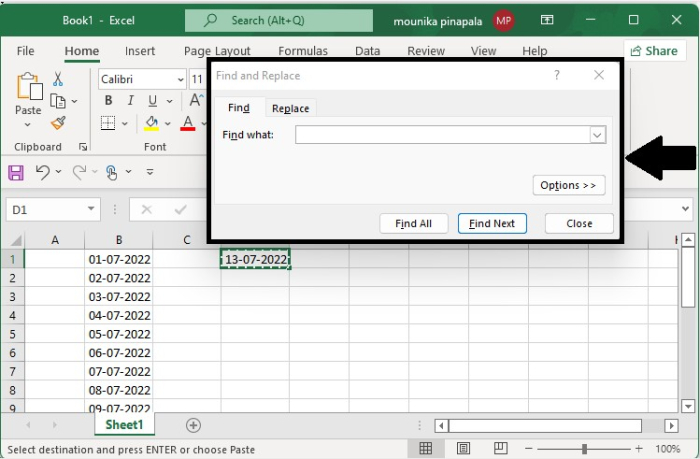Open the Page Layout tab
This screenshot has width=700, height=459.
(217, 51)
